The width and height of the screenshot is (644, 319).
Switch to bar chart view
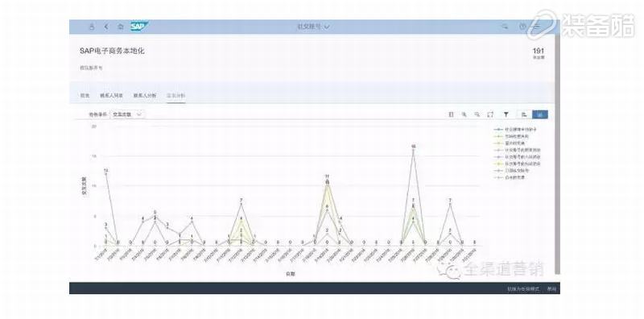(x=525, y=114)
